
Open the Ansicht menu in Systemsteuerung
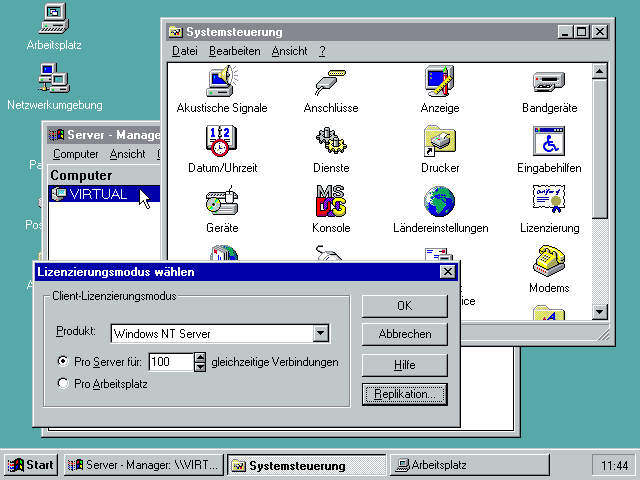(x=289, y=51)
